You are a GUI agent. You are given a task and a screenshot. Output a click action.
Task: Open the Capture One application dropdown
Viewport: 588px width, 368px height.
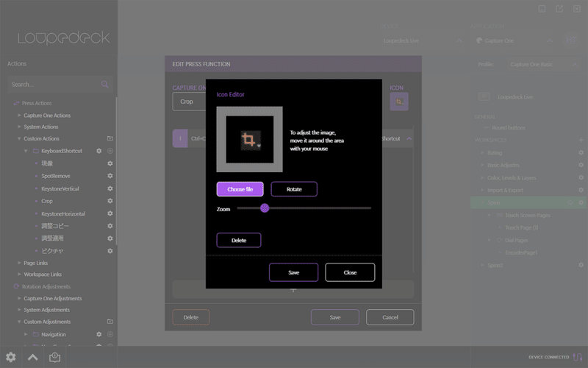(x=513, y=40)
